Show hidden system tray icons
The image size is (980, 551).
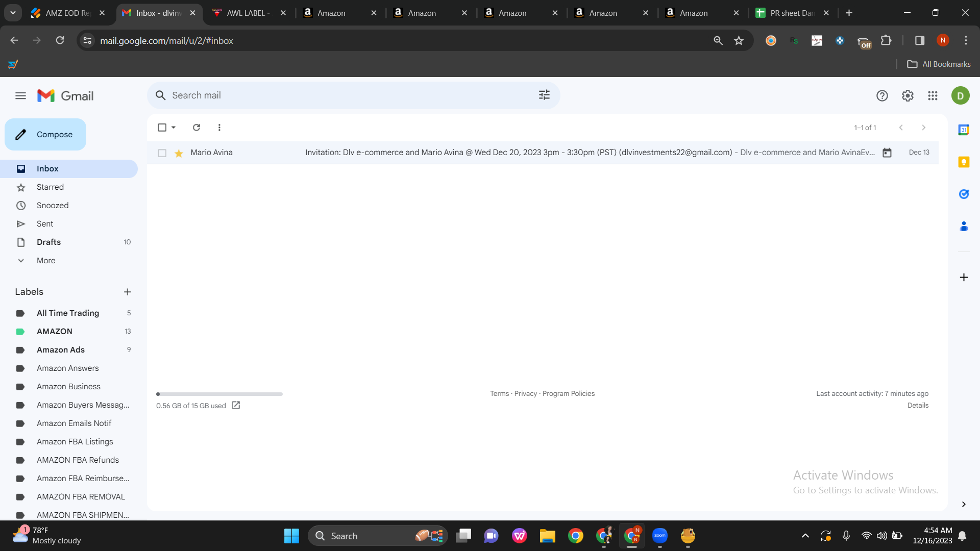pyautogui.click(x=805, y=536)
